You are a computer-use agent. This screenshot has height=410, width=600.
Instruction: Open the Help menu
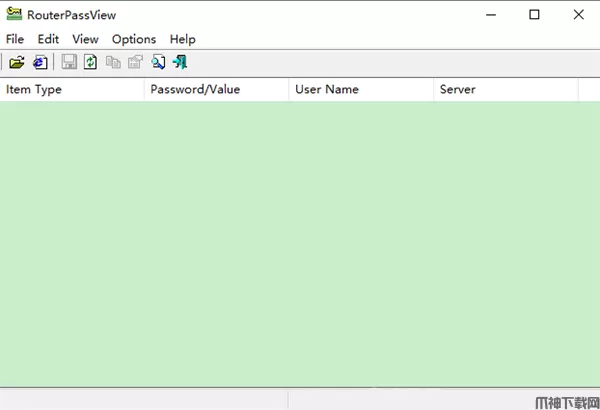183,39
